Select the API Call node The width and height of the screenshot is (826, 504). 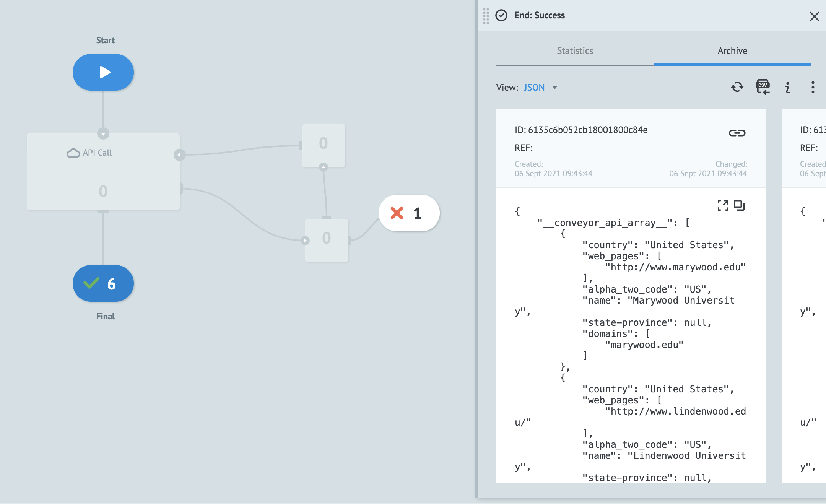(103, 172)
